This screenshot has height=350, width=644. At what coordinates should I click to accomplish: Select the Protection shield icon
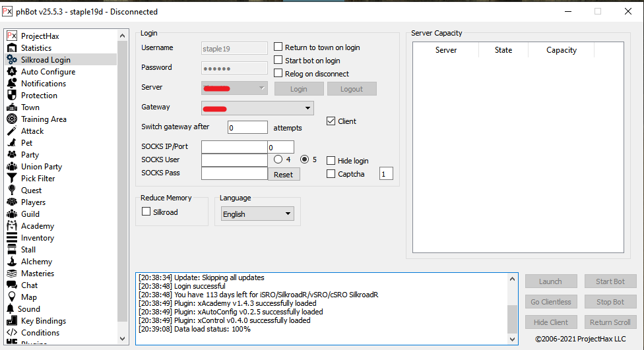pyautogui.click(x=11, y=96)
